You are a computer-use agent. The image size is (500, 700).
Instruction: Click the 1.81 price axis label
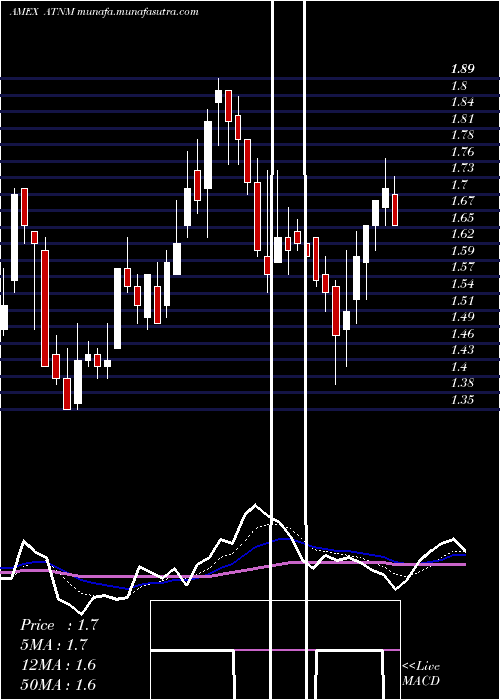point(462,119)
